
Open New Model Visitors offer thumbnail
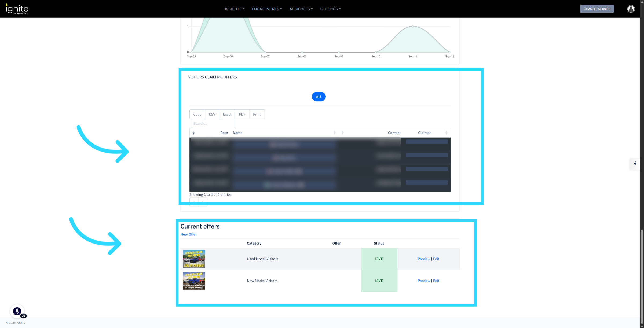click(194, 281)
